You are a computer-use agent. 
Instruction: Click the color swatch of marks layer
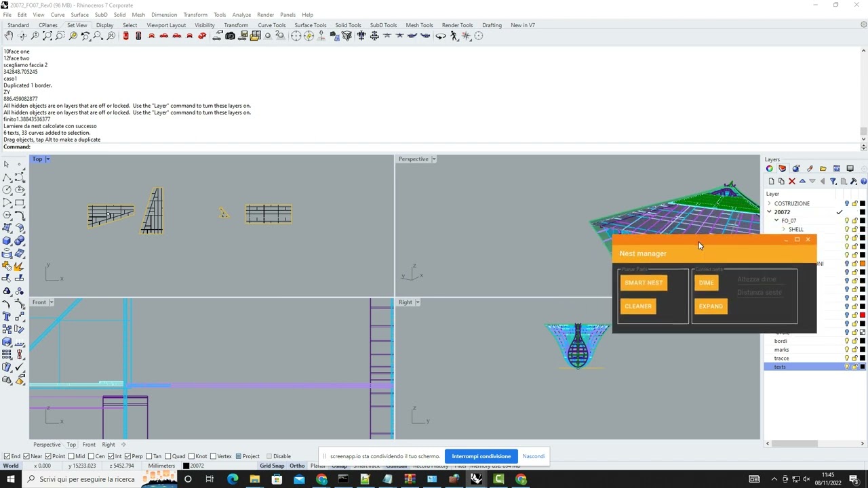(x=863, y=350)
